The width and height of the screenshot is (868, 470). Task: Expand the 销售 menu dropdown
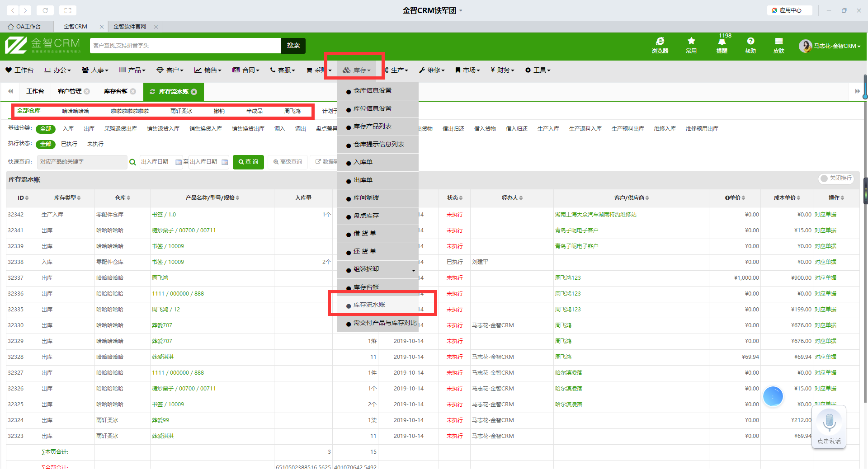(x=208, y=70)
